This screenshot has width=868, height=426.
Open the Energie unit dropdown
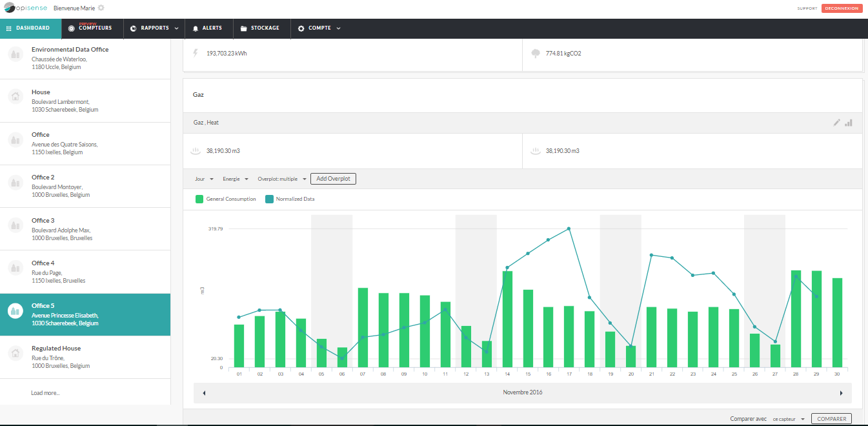pyautogui.click(x=236, y=179)
